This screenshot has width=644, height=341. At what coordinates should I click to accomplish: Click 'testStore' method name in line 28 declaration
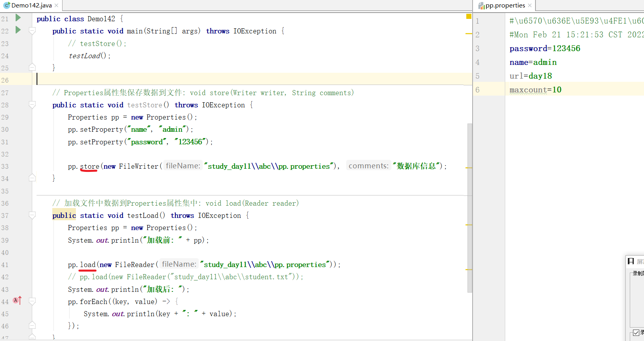point(144,105)
